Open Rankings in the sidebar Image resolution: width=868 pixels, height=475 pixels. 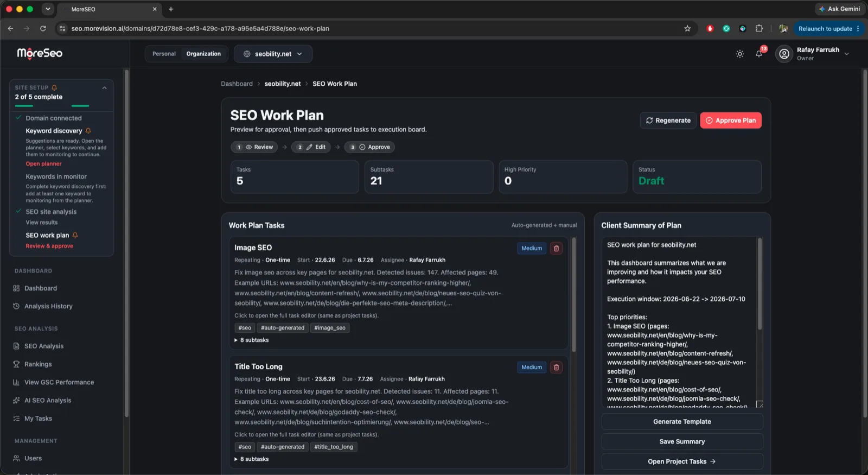point(33,364)
